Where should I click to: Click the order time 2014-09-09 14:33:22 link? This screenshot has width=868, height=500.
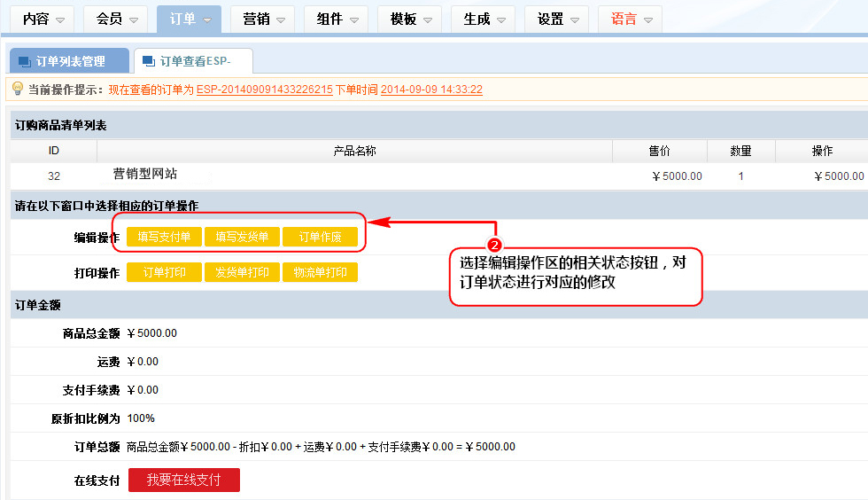pyautogui.click(x=431, y=90)
